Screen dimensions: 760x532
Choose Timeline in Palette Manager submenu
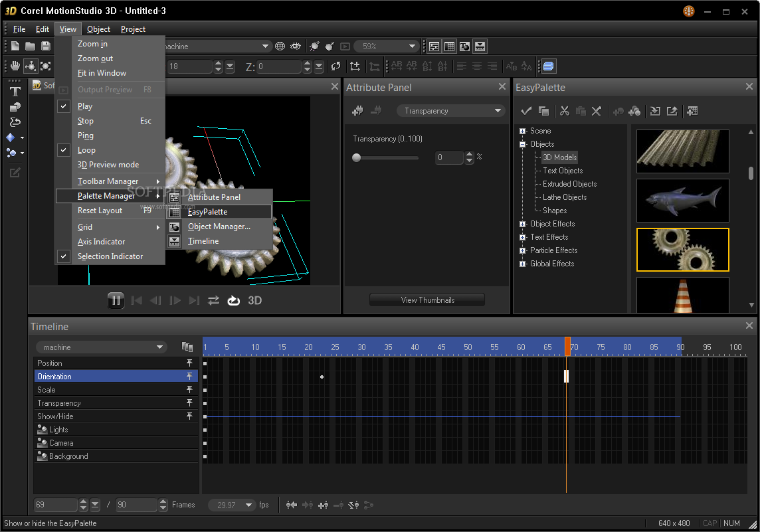coord(220,241)
